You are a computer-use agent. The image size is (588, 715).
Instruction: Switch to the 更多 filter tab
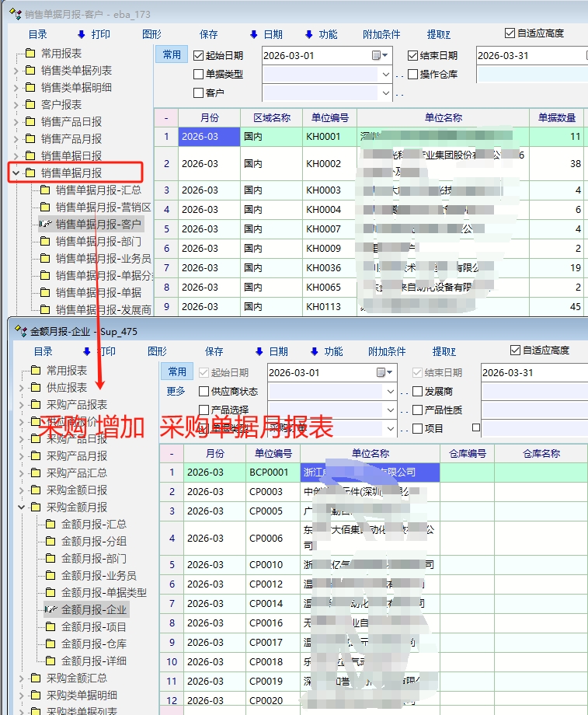tap(176, 391)
